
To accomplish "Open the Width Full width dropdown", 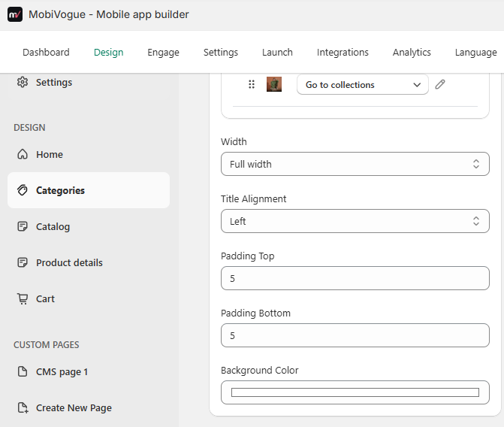I will [x=355, y=164].
